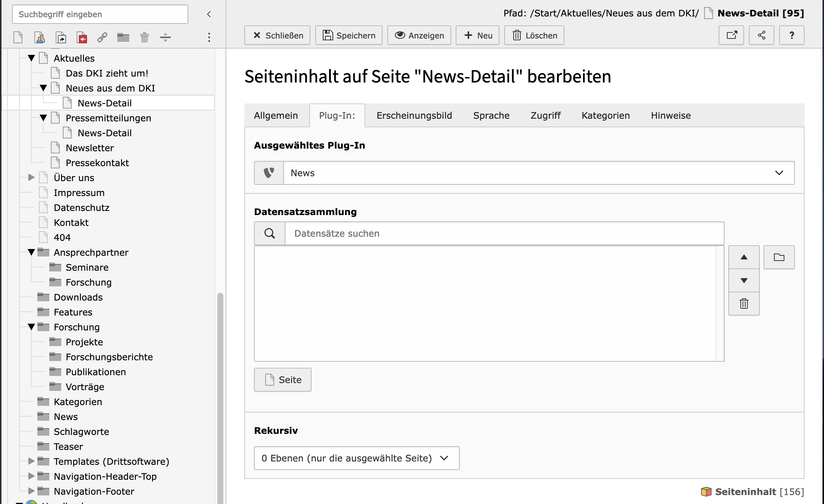
Task: Open the selected Plug-In News dropdown
Action: pyautogui.click(x=538, y=173)
